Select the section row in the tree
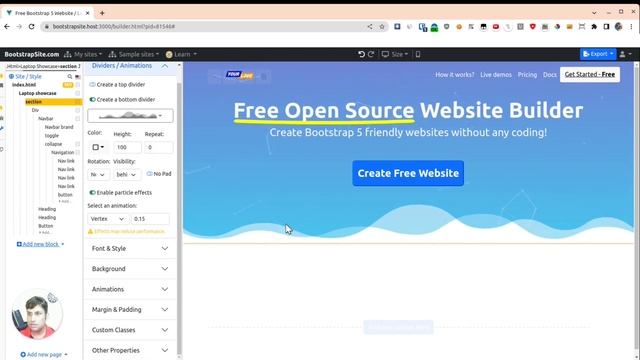 pos(53,102)
